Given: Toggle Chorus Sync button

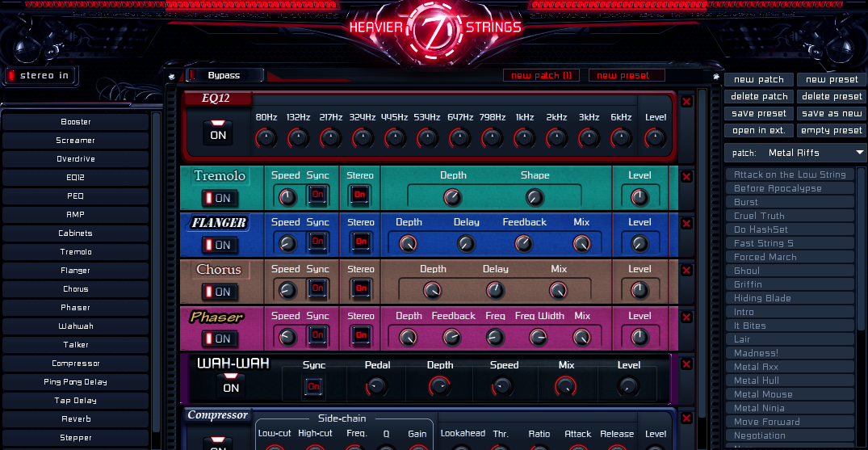Looking at the screenshot, I should click(318, 288).
